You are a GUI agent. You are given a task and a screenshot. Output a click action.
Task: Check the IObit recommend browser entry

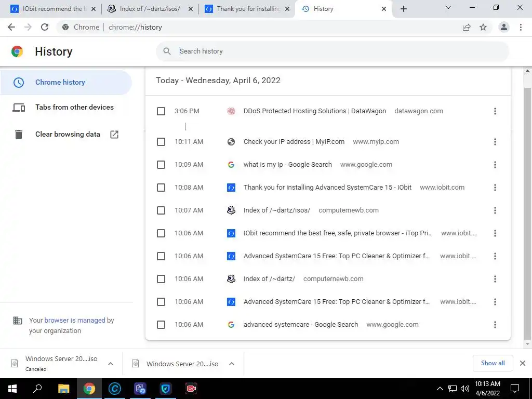click(x=161, y=233)
